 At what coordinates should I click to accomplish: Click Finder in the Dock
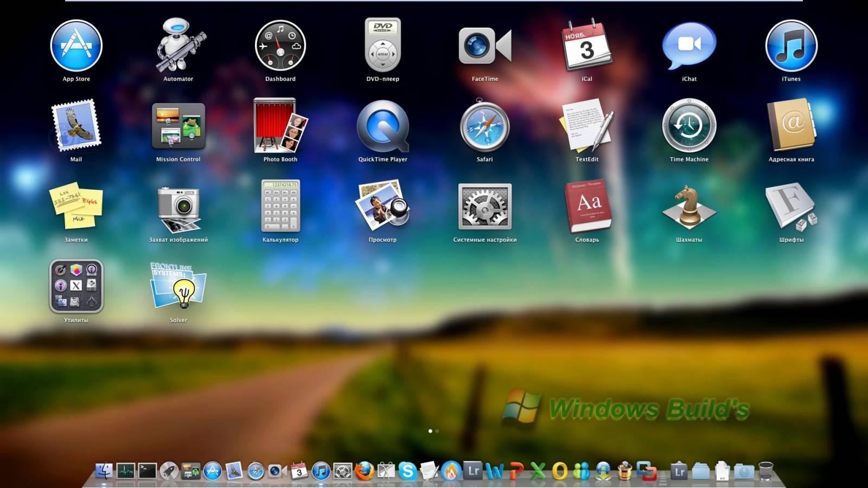[x=104, y=471]
